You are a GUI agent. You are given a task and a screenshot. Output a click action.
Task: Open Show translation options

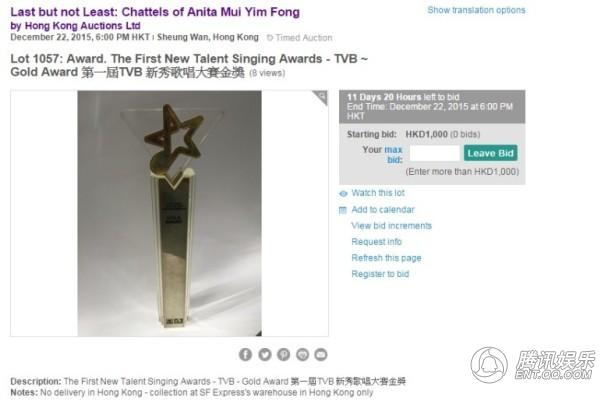click(476, 10)
